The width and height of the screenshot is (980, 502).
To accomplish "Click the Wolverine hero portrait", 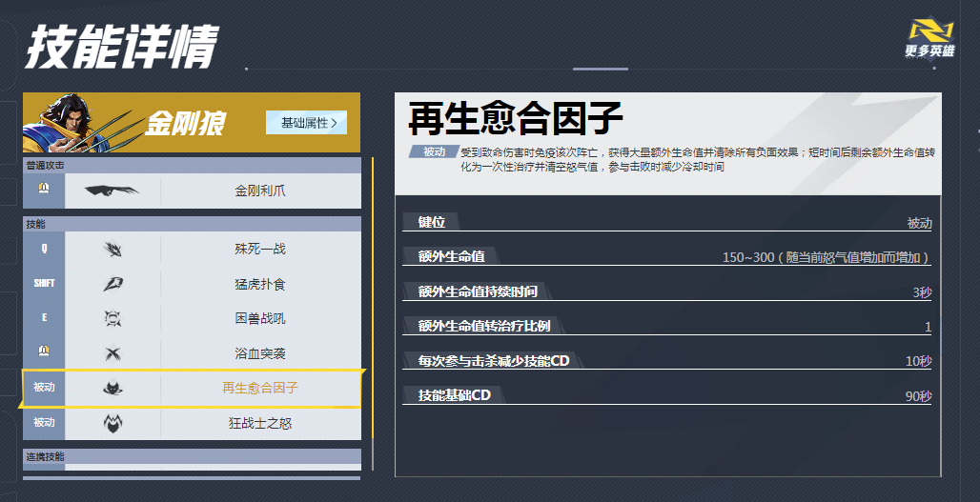I will (67, 123).
